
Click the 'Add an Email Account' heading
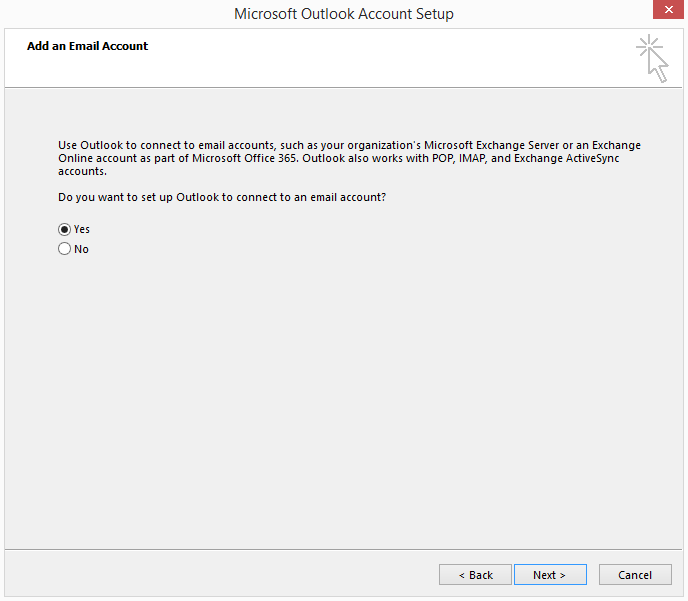point(88,46)
